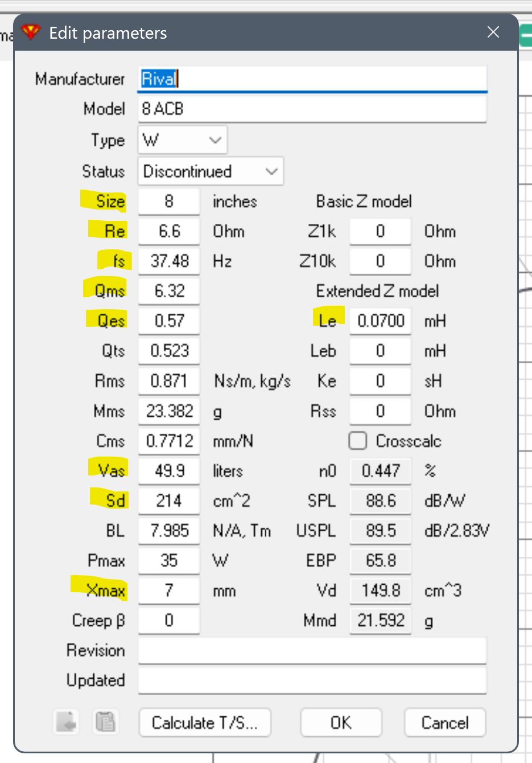Click the Cancel button
The width and height of the screenshot is (532, 763).
click(445, 723)
